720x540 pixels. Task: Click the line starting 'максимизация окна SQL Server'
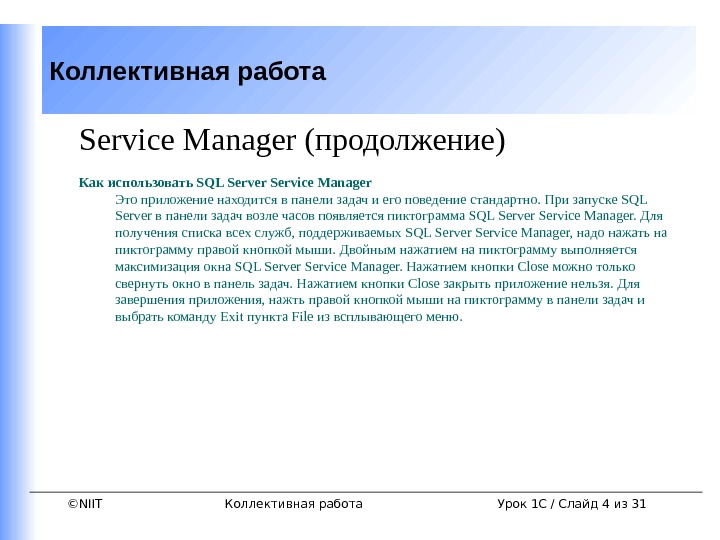[375, 267]
